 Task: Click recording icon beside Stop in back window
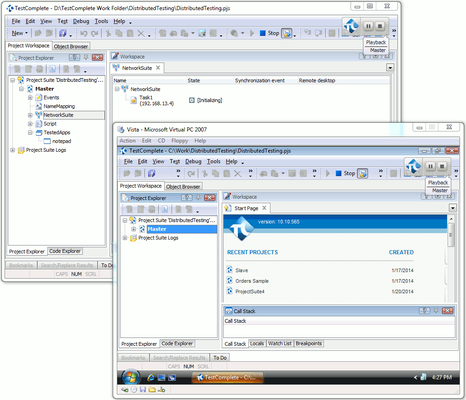pyautogui.click(x=287, y=33)
